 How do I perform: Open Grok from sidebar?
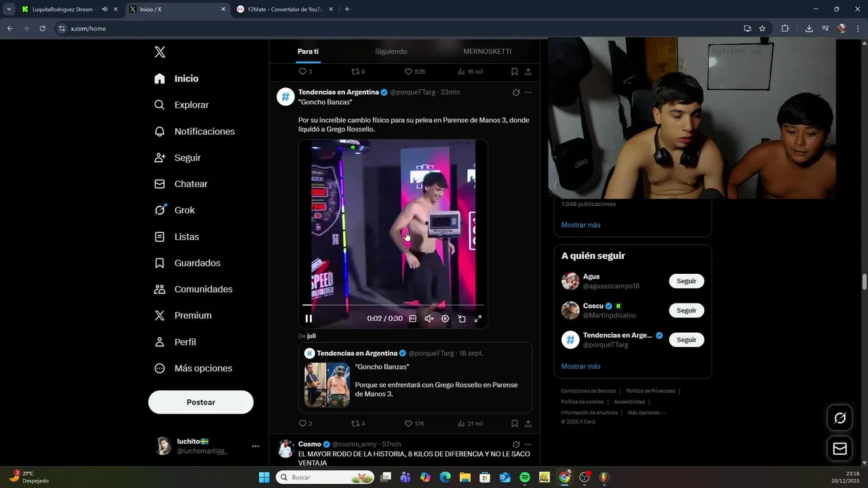tap(174, 210)
